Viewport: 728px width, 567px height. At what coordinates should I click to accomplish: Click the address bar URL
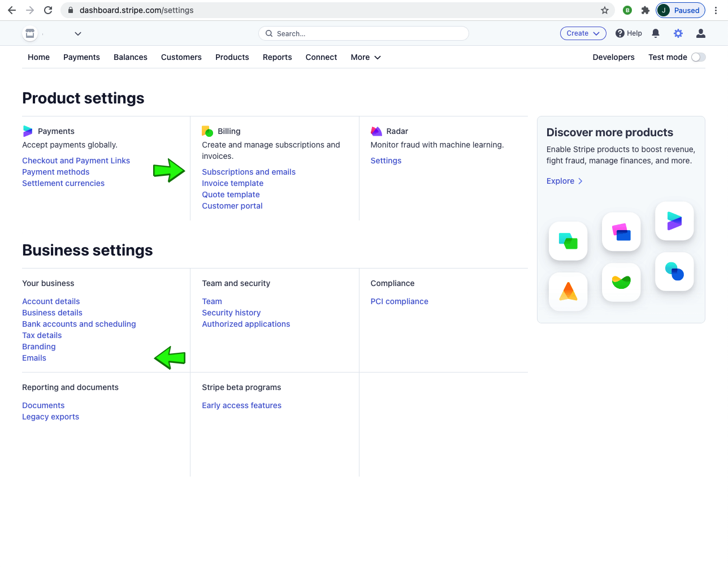[136, 10]
